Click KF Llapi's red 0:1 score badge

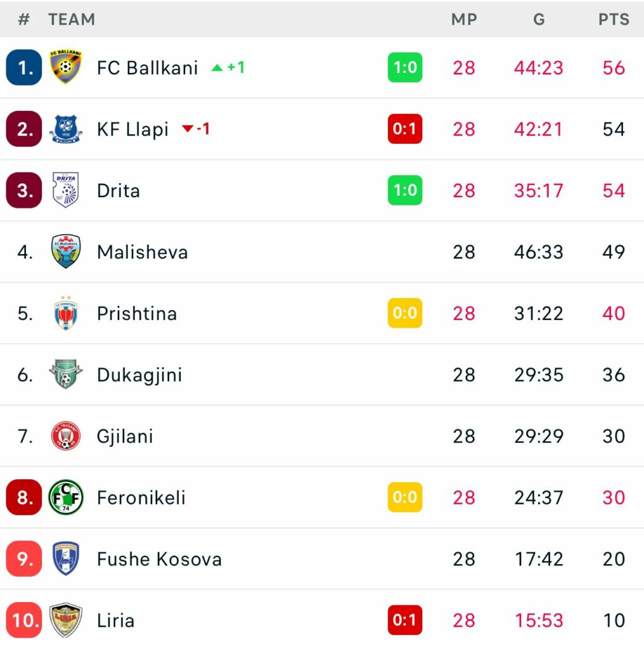[405, 129]
